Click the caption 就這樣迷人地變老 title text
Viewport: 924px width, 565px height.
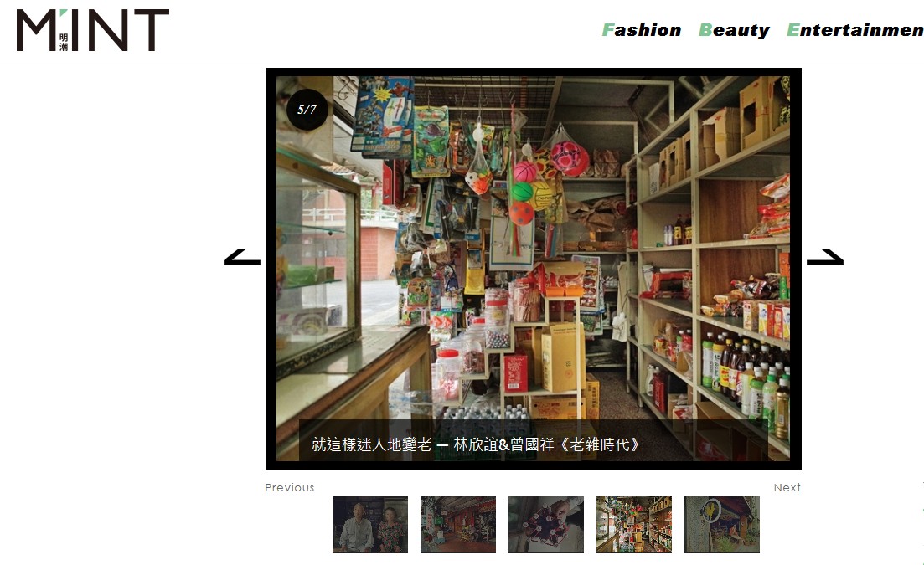click(371, 444)
